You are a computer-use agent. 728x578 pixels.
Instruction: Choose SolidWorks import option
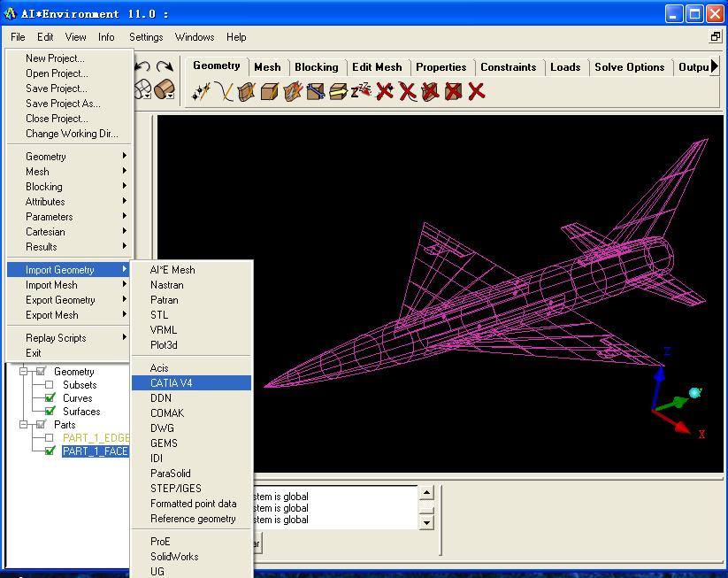click(192, 556)
